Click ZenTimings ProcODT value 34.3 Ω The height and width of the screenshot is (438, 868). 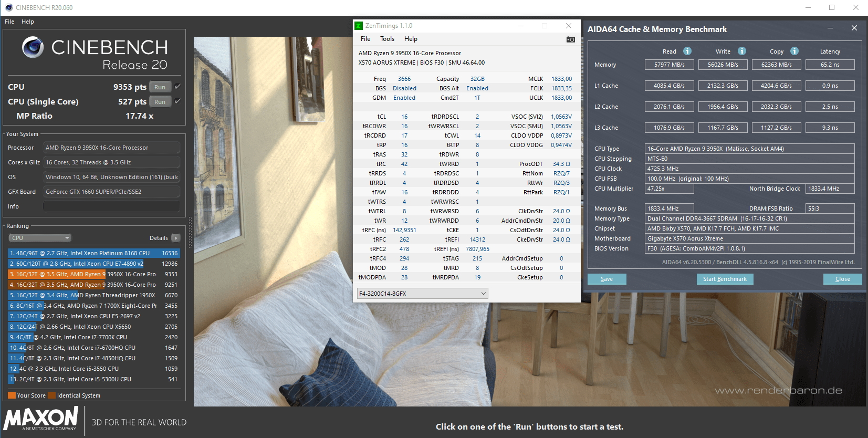(x=561, y=164)
